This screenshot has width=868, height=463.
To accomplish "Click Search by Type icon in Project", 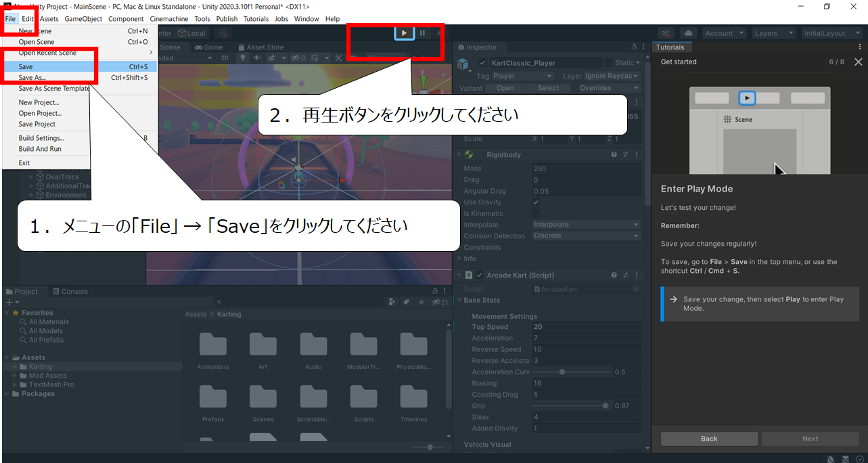I will [392, 302].
